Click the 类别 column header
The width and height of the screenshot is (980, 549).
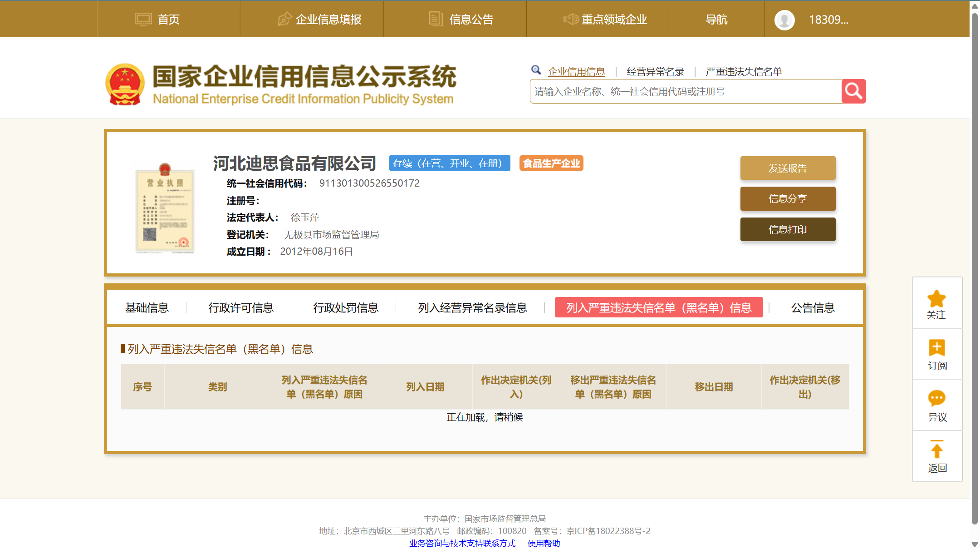218,387
